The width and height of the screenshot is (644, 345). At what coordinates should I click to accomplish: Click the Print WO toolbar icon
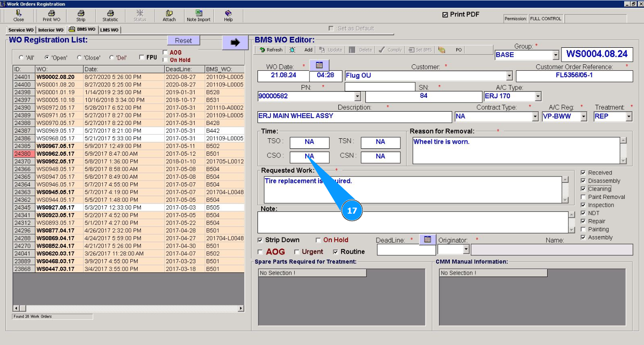coord(51,16)
